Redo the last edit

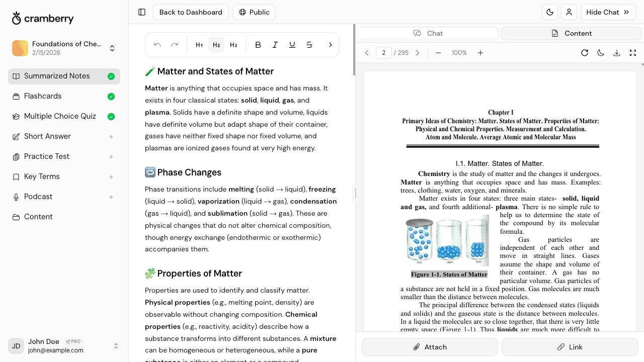175,45
